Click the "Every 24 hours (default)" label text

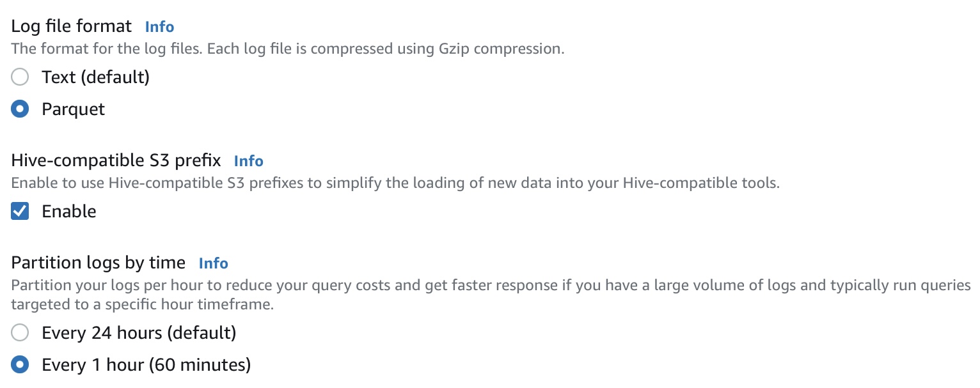click(x=139, y=333)
